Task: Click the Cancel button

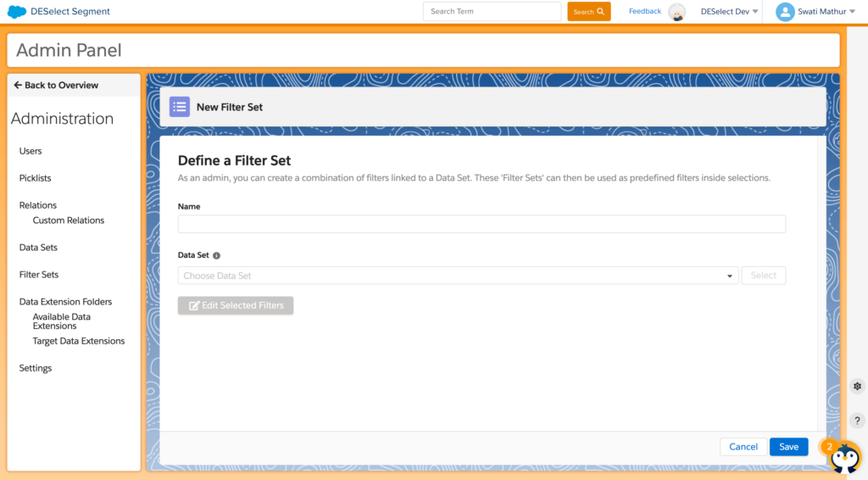Action: 743,447
